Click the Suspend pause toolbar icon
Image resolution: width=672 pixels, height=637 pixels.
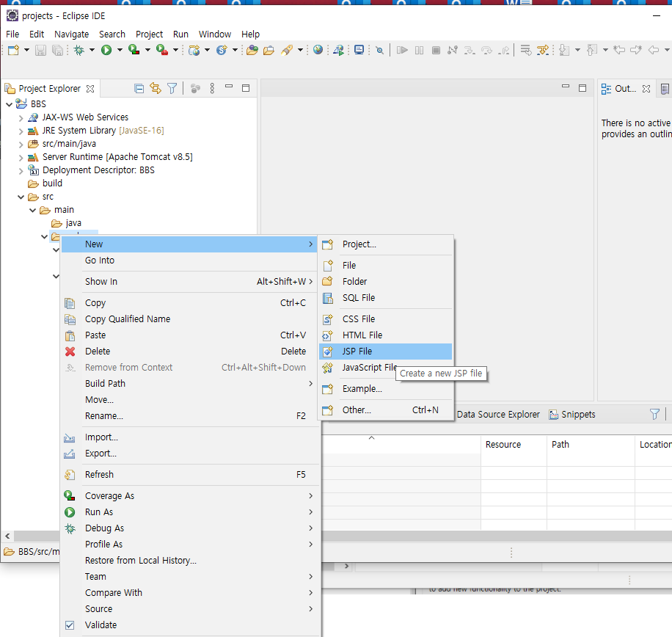click(419, 50)
